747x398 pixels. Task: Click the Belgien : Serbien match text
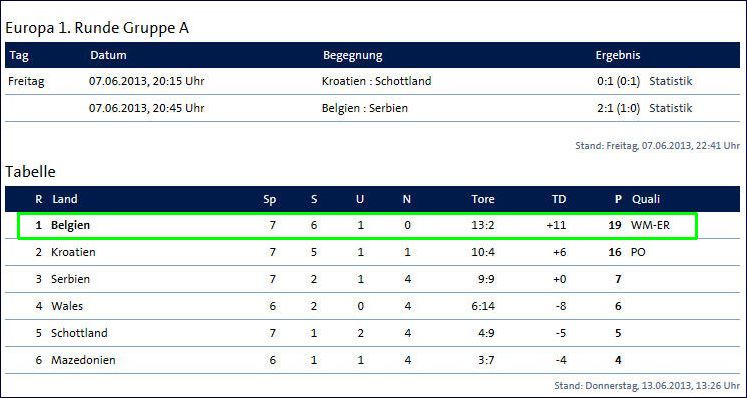click(x=365, y=108)
